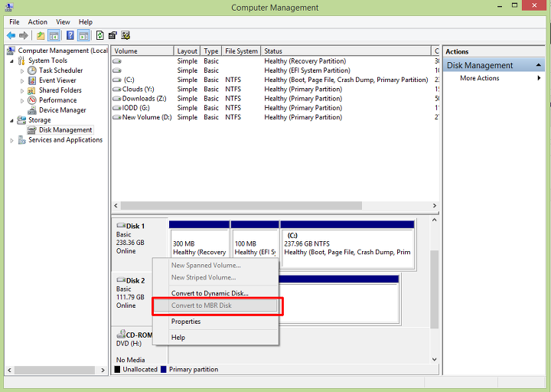Click the Layout column header

coord(187,51)
